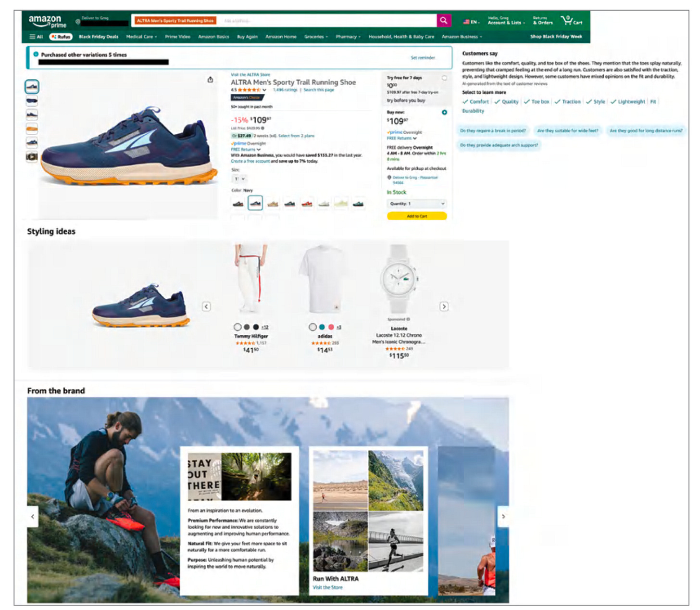Open the shopping Cart icon
700x610 pixels.
[572, 21]
